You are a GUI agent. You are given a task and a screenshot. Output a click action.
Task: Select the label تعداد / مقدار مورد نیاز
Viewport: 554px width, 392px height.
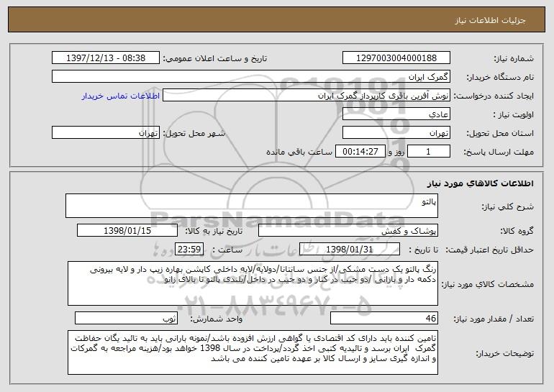point(494,319)
